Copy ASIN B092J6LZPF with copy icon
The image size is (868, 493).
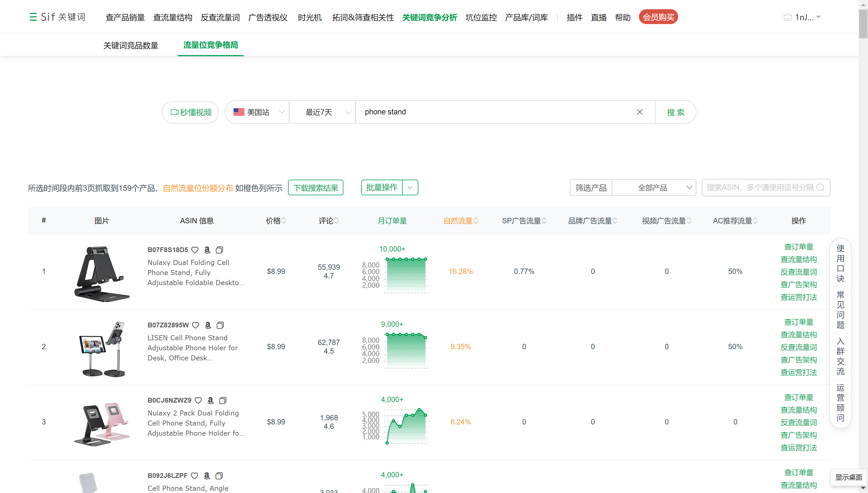[x=219, y=475]
